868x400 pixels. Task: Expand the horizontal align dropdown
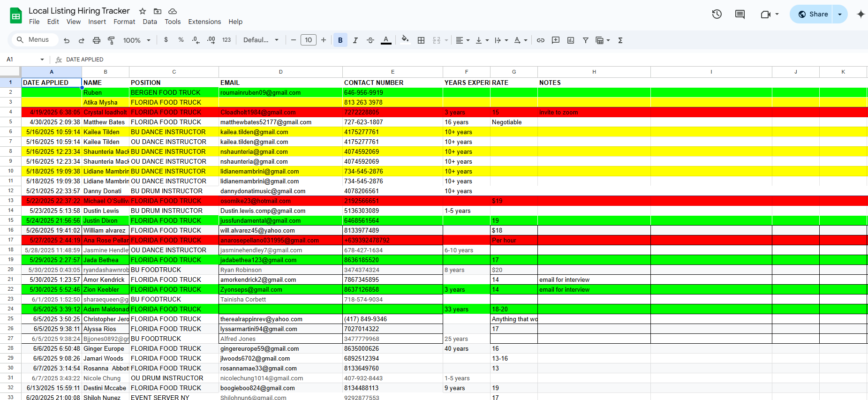tap(462, 40)
